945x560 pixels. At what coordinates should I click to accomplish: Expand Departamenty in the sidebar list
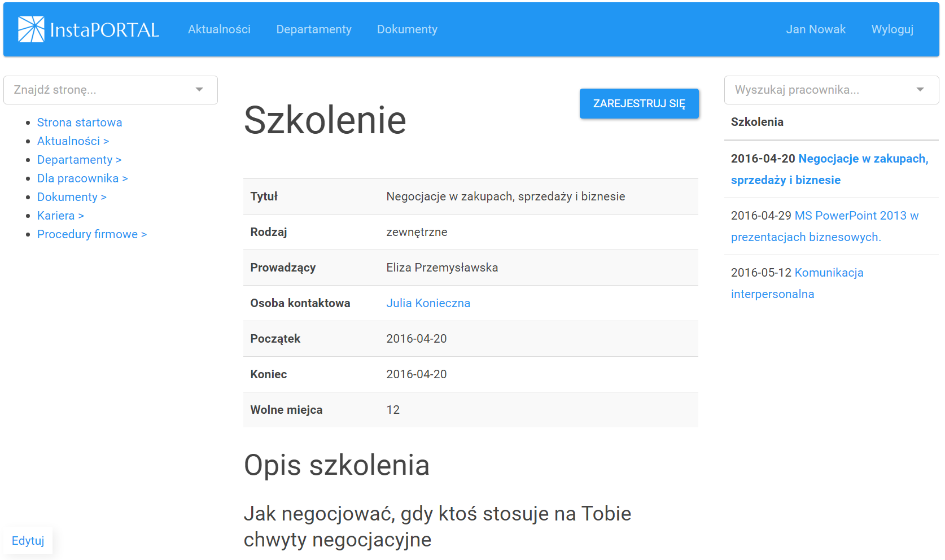79,160
